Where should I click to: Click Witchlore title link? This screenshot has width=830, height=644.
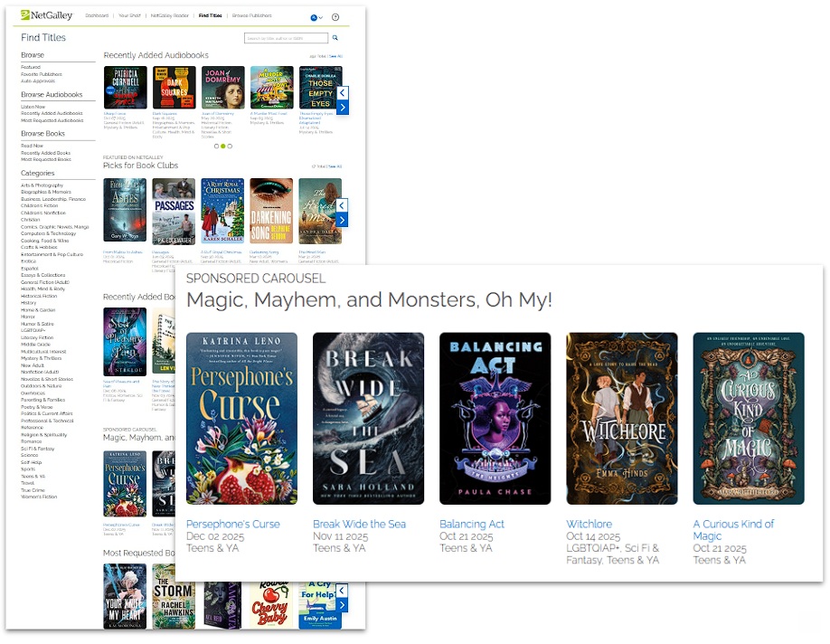coord(589,524)
